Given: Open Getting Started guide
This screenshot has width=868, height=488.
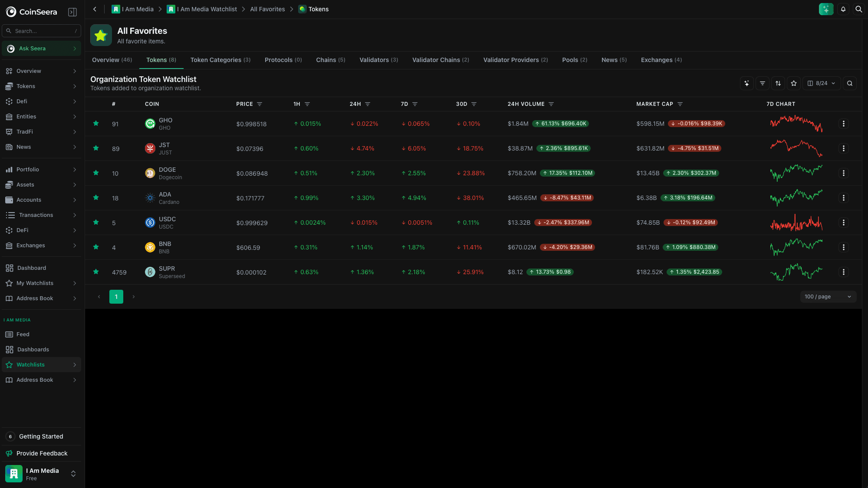Looking at the screenshot, I should 41,436.
